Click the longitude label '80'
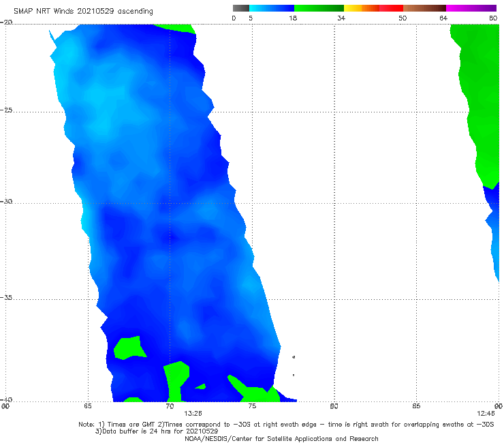 pyautogui.click(x=334, y=406)
